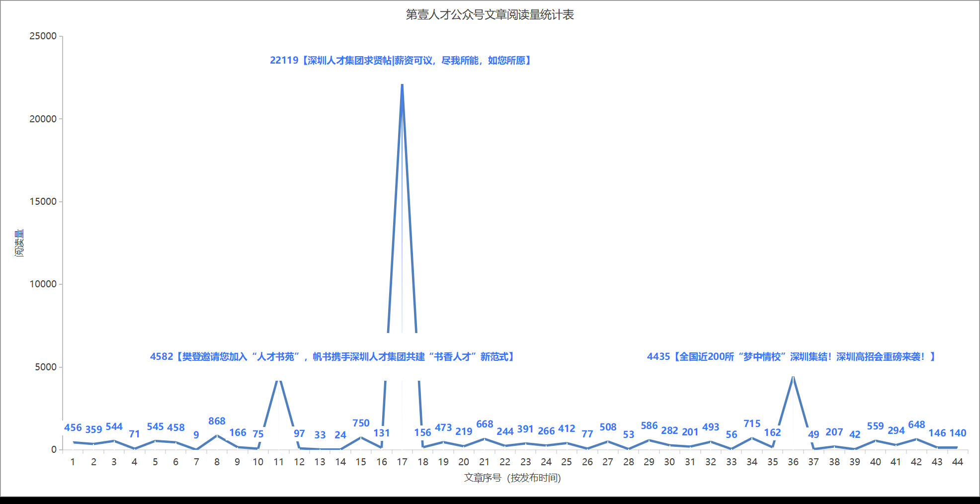
Task: Click data label 71 above article 4
Action: click(x=135, y=434)
